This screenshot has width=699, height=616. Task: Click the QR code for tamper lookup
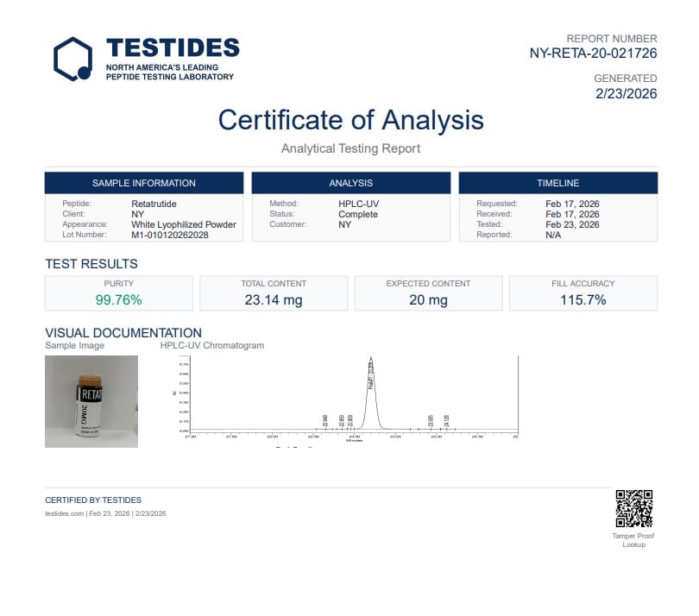(x=633, y=508)
